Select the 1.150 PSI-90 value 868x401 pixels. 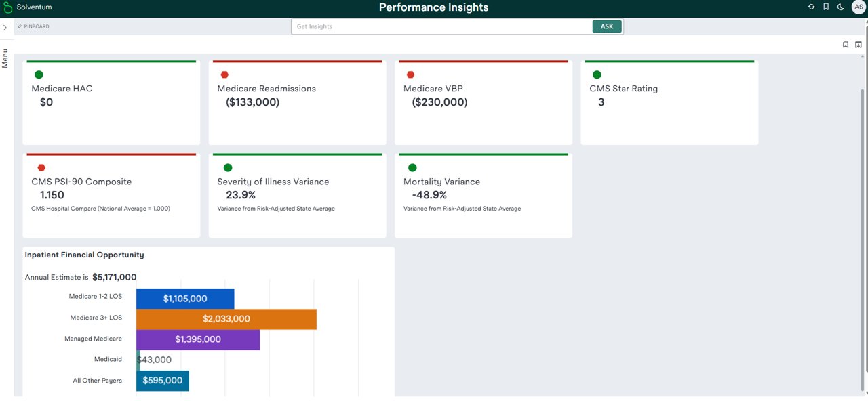pos(52,195)
